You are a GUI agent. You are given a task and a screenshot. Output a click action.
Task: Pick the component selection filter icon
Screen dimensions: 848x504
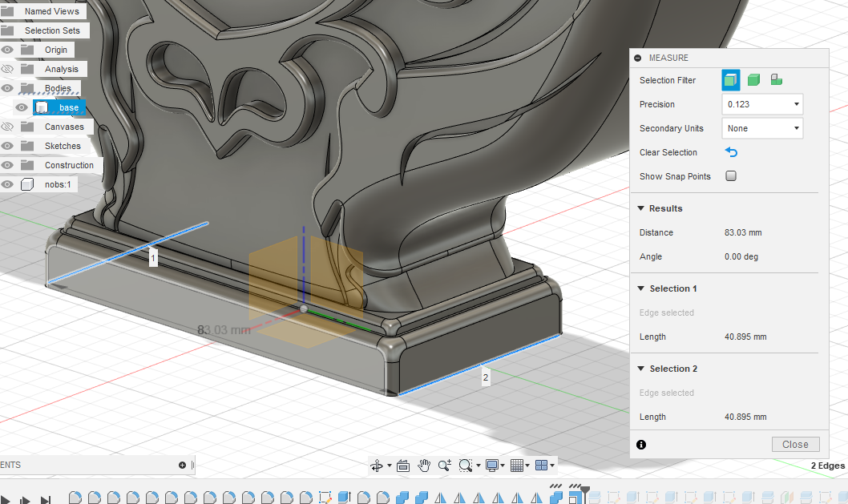(x=776, y=79)
